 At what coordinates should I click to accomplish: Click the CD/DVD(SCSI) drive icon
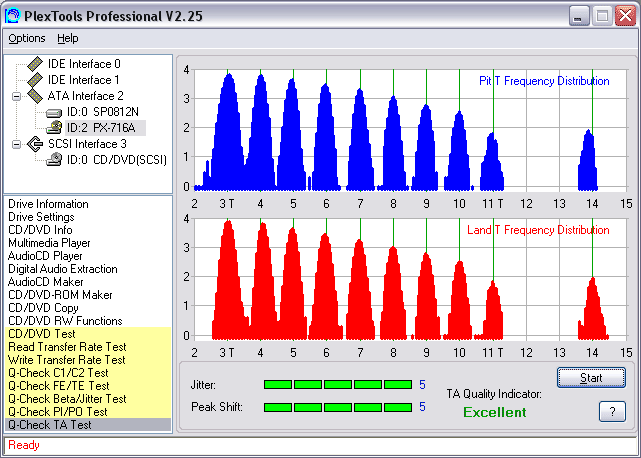coord(54,159)
